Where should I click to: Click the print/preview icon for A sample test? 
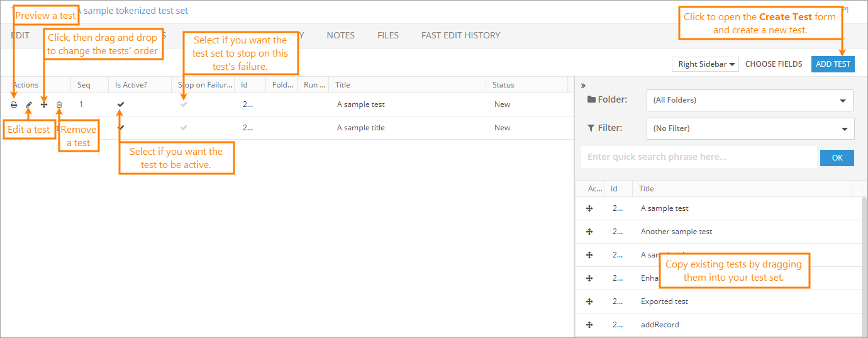pyautogui.click(x=14, y=104)
